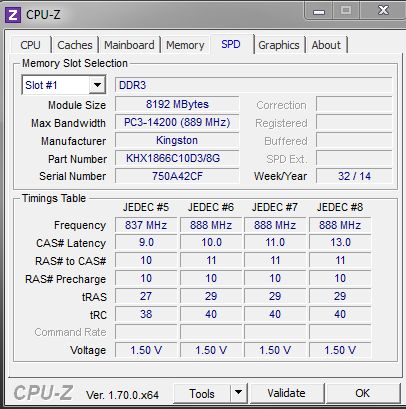Click the Module Size label
This screenshot has width=406, height=409.
[77, 105]
